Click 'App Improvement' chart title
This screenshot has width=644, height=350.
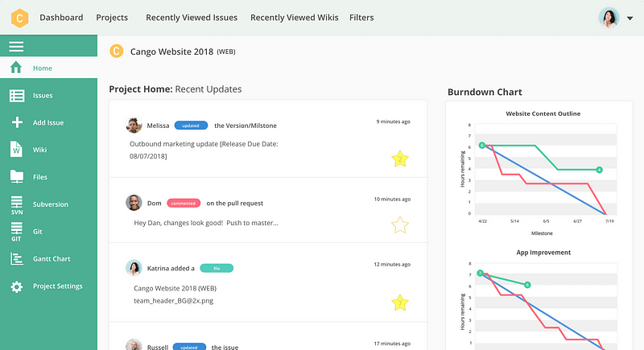[x=543, y=253]
